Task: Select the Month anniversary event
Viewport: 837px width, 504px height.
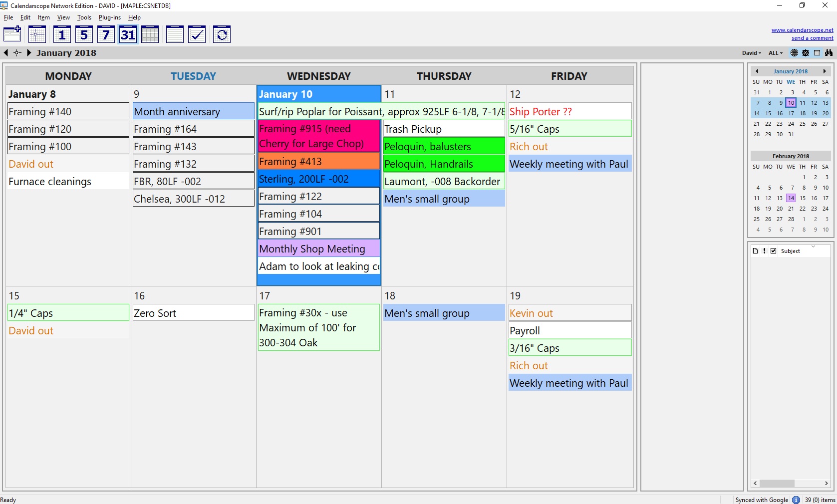Action: [x=193, y=111]
